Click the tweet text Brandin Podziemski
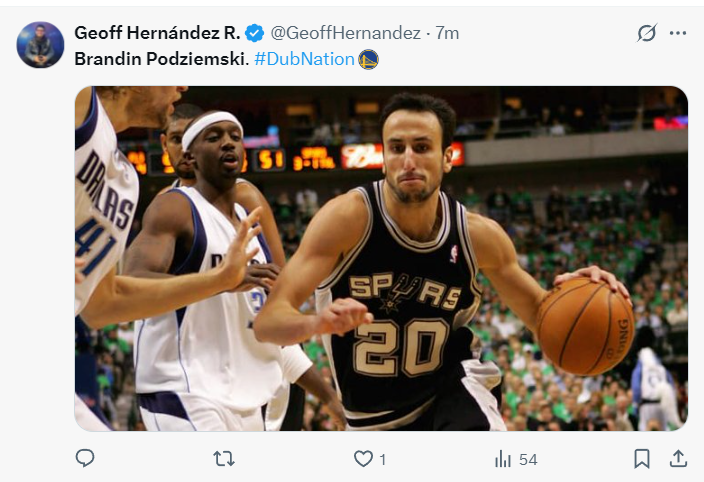Viewport: 704px width, 482px height. [161, 59]
